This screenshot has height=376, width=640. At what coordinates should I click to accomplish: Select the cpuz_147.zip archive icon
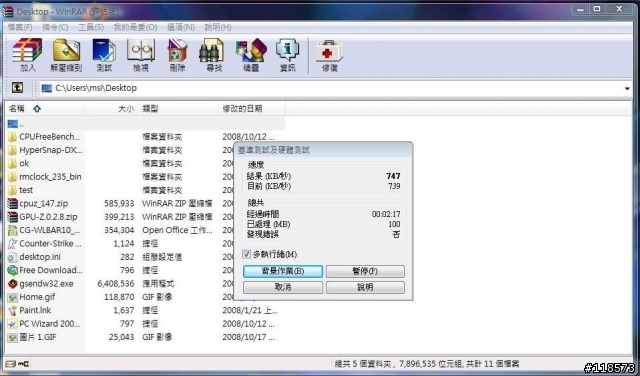(x=13, y=203)
